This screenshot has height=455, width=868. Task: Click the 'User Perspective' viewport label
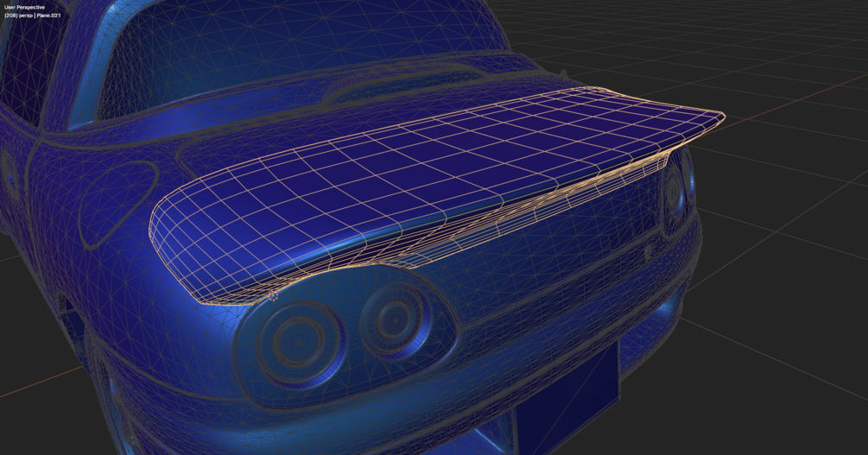[x=24, y=7]
